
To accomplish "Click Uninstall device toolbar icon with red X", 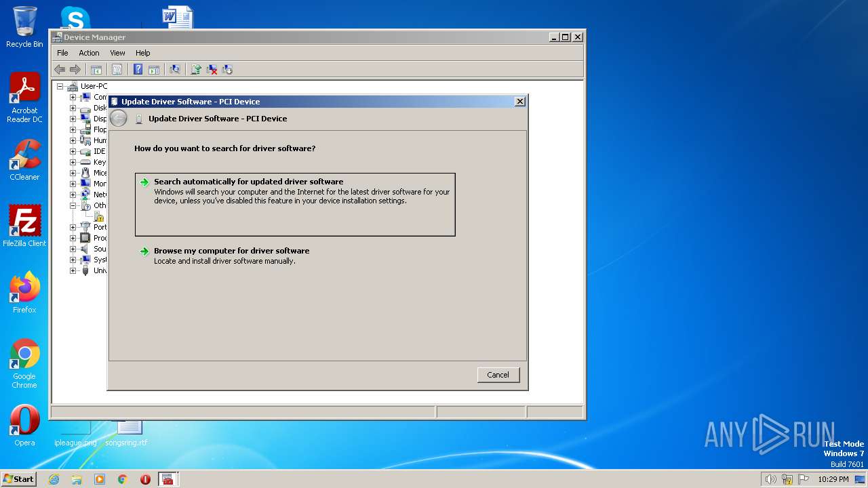I will pos(212,69).
